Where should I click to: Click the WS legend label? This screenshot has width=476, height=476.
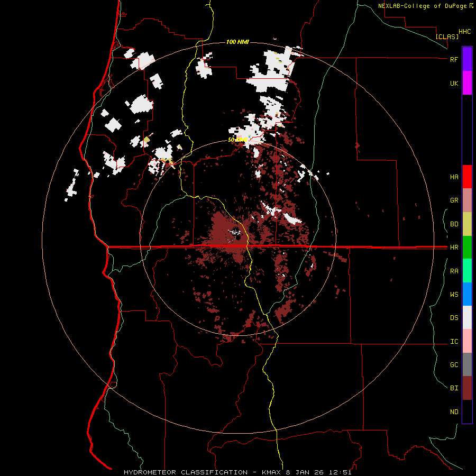pyautogui.click(x=454, y=295)
